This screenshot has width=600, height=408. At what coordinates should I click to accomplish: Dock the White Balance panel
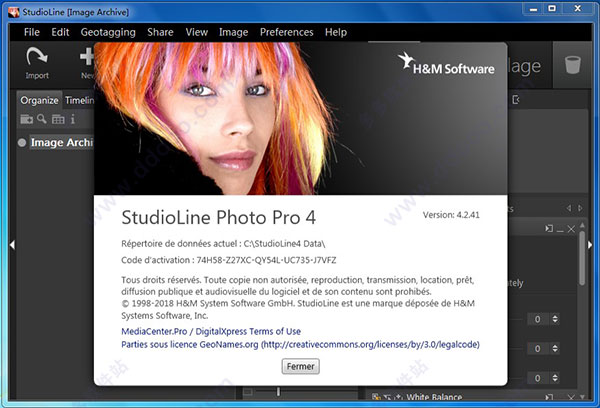(x=549, y=398)
